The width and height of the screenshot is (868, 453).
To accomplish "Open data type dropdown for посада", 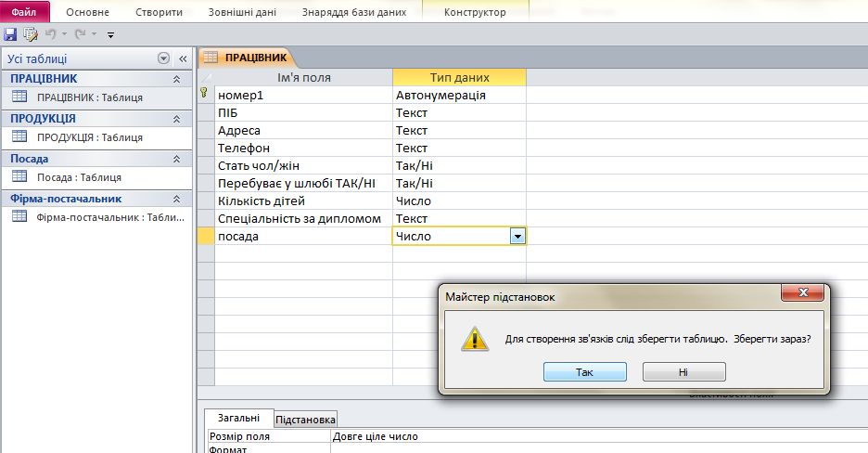I will pos(517,237).
